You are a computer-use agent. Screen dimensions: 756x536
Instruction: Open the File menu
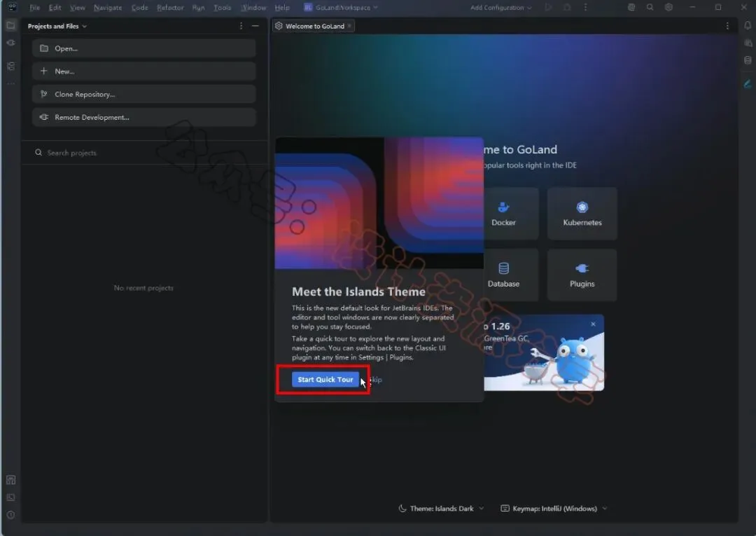pos(35,7)
